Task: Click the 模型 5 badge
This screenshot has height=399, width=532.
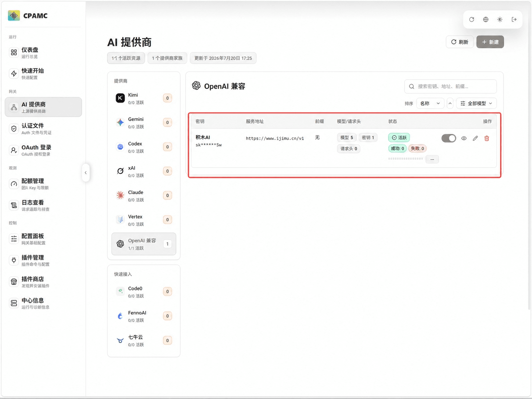Action: coord(346,137)
